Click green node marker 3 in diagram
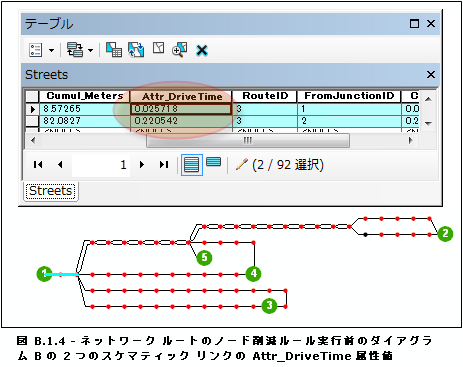463x367 pixels. pos(269,305)
